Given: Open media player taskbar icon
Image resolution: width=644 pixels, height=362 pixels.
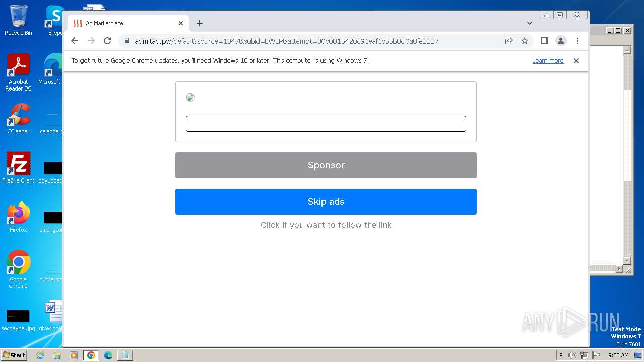Looking at the screenshot, I should [x=74, y=355].
